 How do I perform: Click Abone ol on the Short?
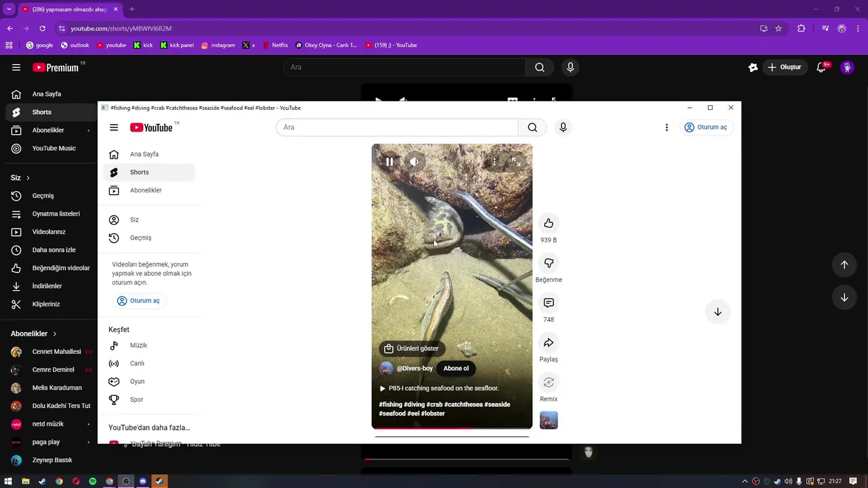(x=456, y=368)
